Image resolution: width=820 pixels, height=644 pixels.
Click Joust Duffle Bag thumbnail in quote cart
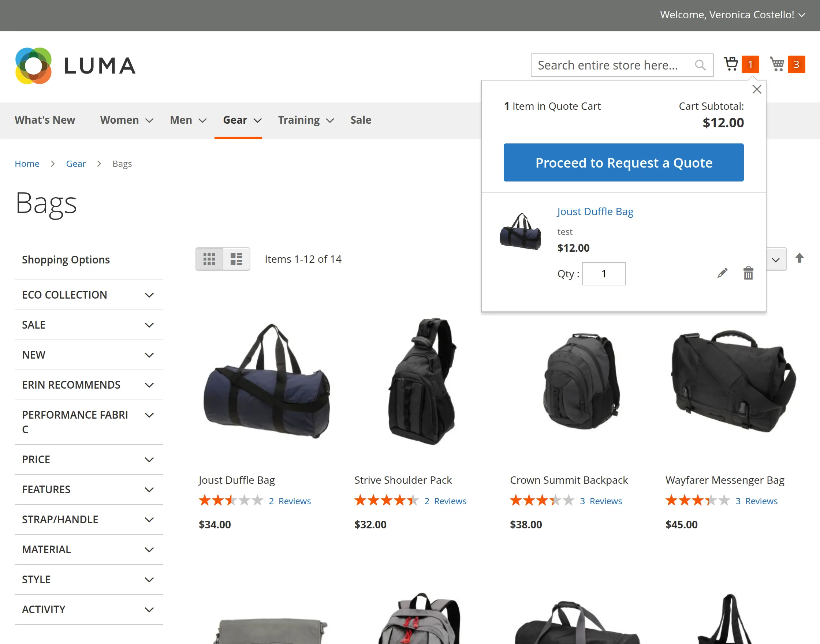[x=521, y=232]
